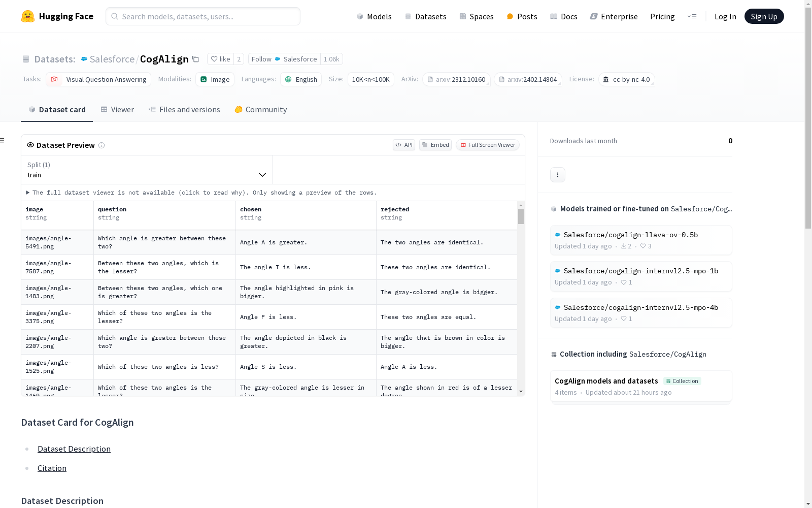812x508 pixels.
Task: Follow the Salesforce organization
Action: click(x=284, y=59)
